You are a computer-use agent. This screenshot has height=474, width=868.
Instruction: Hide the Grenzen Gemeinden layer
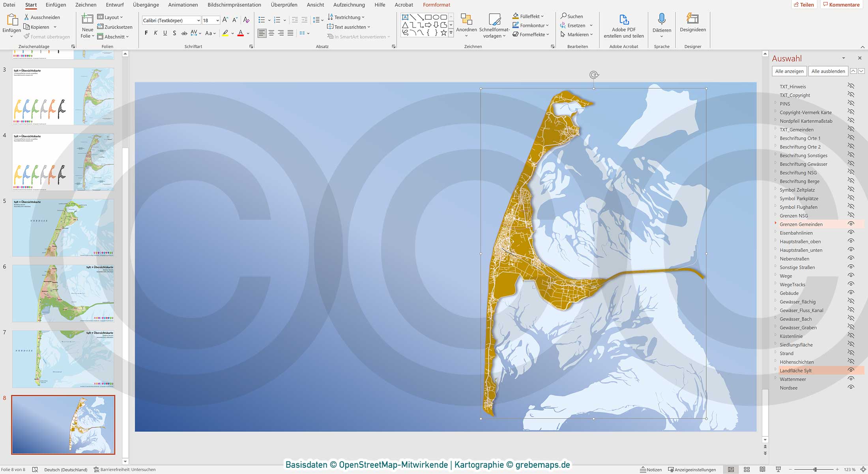point(851,224)
